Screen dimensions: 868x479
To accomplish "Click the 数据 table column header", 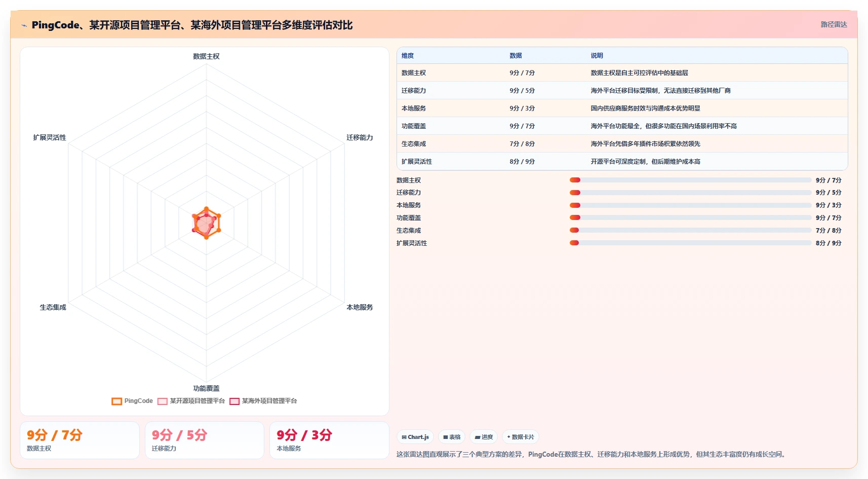I will click(x=516, y=56).
